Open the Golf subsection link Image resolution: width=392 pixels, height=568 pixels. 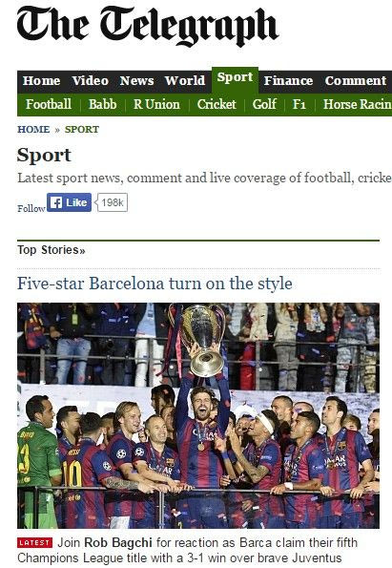[x=264, y=105]
